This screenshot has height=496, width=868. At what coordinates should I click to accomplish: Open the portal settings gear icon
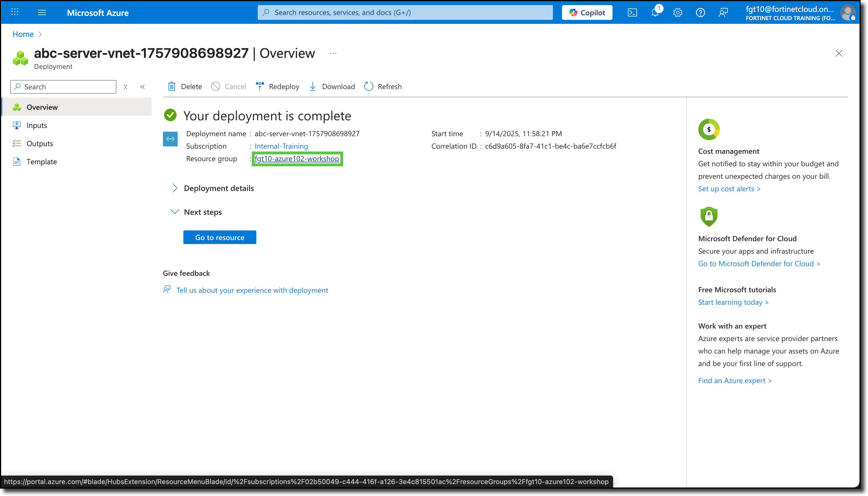click(x=678, y=12)
